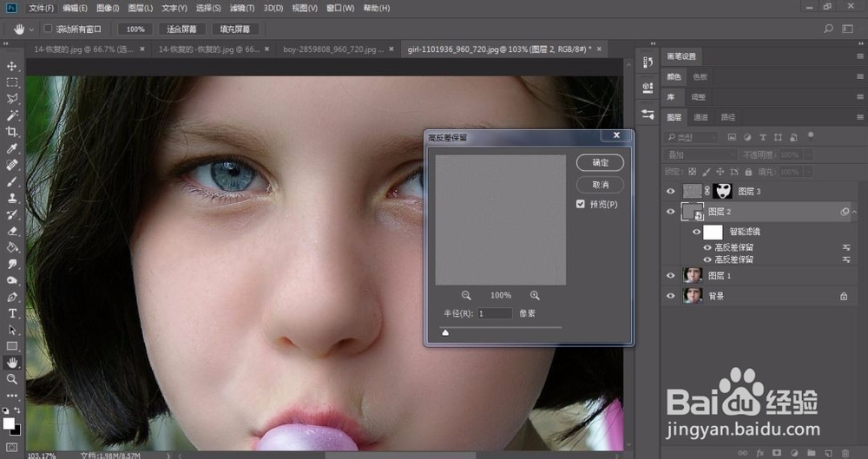Open 滤镜(T) menu
The image size is (868, 459).
pyautogui.click(x=242, y=9)
